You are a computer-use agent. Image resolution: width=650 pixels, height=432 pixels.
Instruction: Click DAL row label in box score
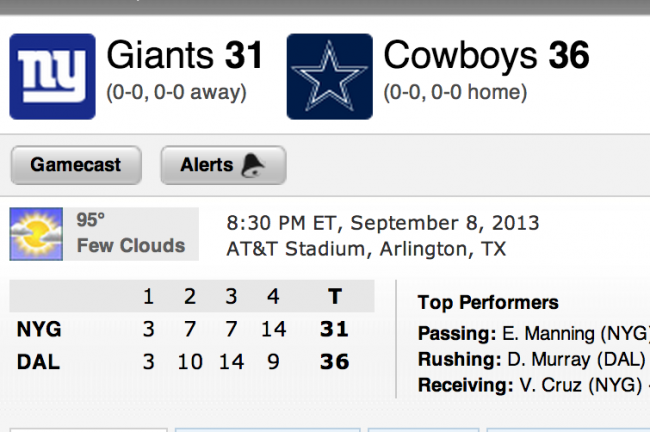point(39,362)
